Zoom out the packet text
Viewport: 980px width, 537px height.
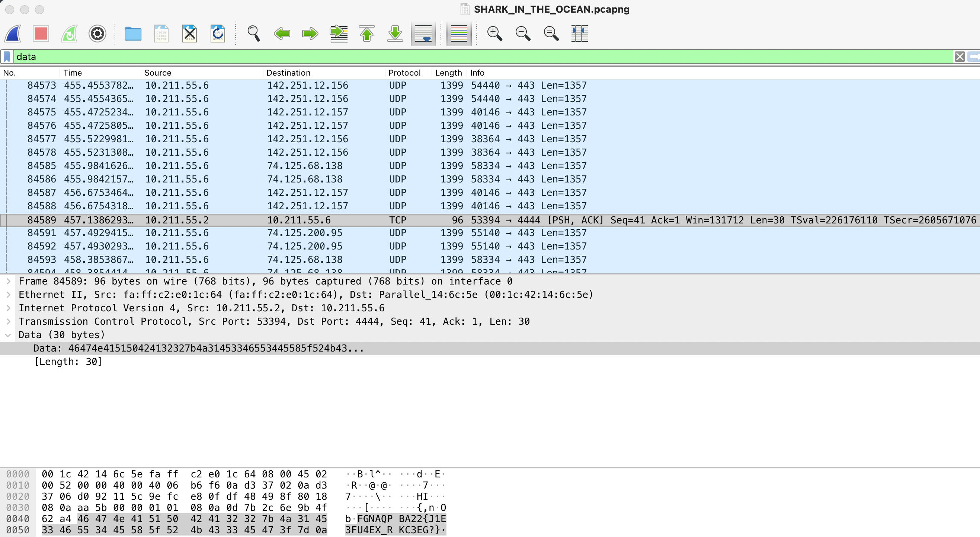[523, 34]
